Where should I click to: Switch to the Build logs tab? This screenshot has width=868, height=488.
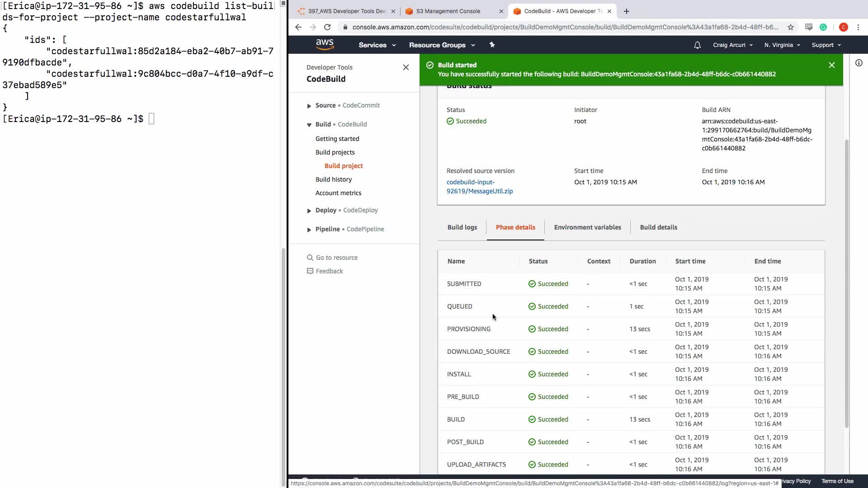point(462,227)
